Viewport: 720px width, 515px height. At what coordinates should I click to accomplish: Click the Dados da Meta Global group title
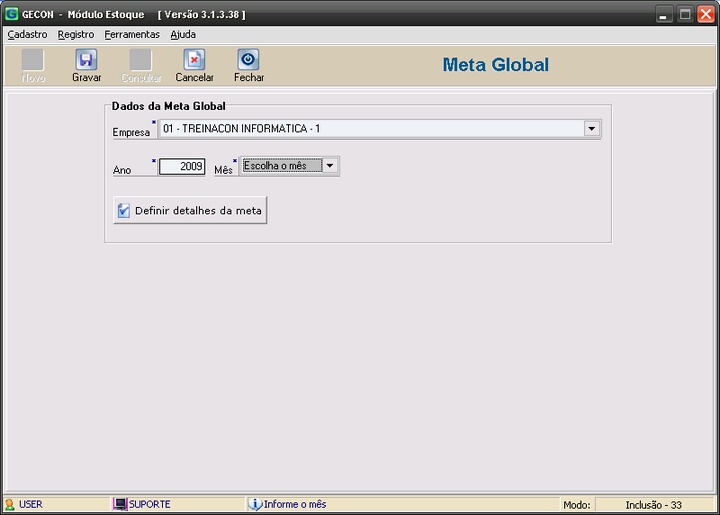[169, 106]
